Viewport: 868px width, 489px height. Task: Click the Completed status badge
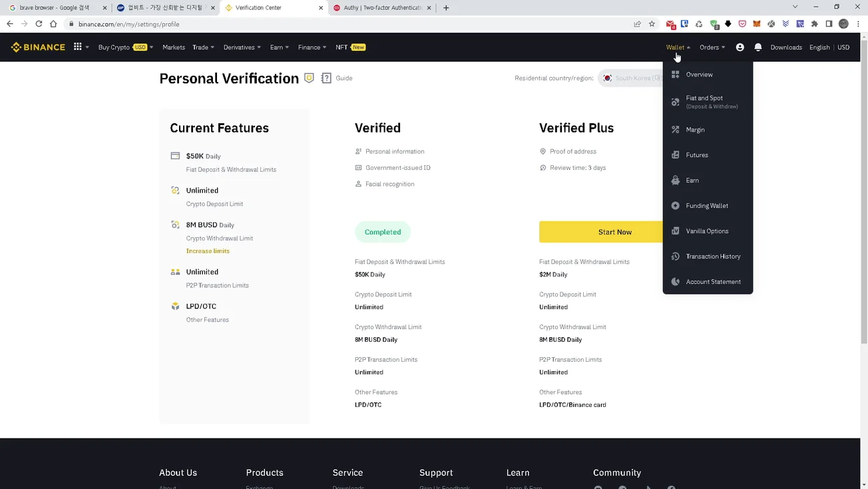click(x=383, y=232)
